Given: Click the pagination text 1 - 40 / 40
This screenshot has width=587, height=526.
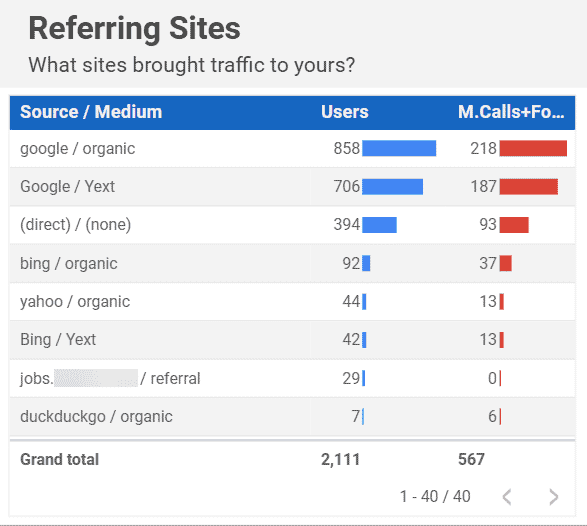Looking at the screenshot, I should coord(435,497).
